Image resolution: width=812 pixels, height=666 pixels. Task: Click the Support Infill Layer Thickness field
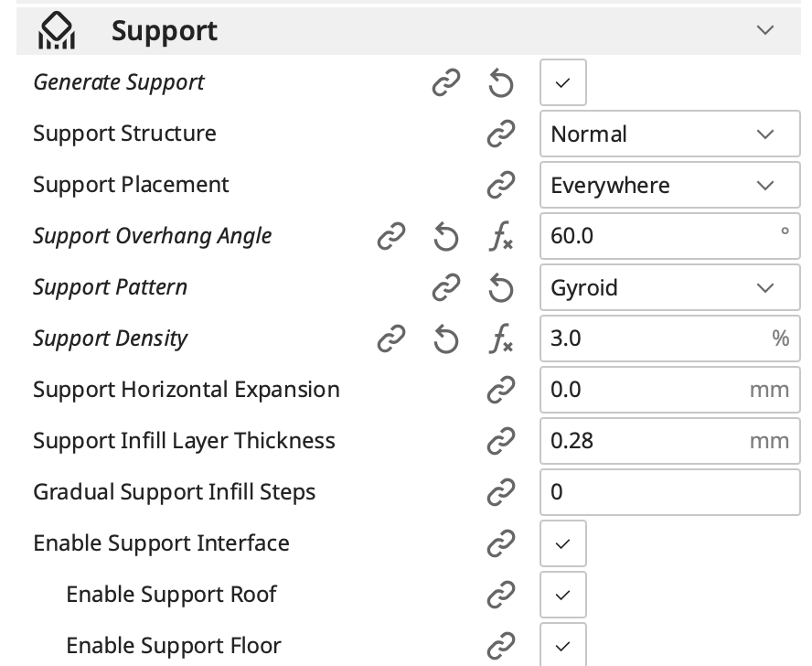point(645,442)
